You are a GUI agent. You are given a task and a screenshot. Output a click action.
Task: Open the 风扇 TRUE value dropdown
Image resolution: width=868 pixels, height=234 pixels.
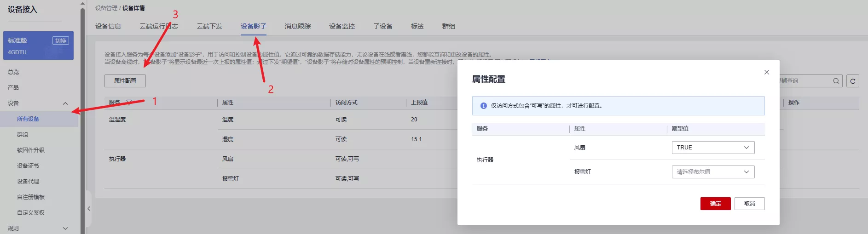pos(712,148)
